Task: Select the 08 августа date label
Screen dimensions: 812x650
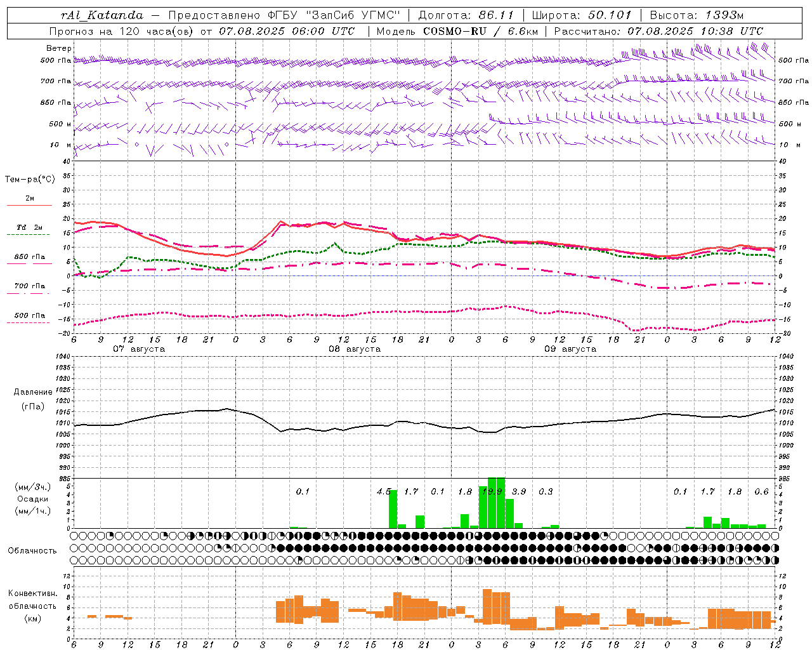Action: [355, 349]
